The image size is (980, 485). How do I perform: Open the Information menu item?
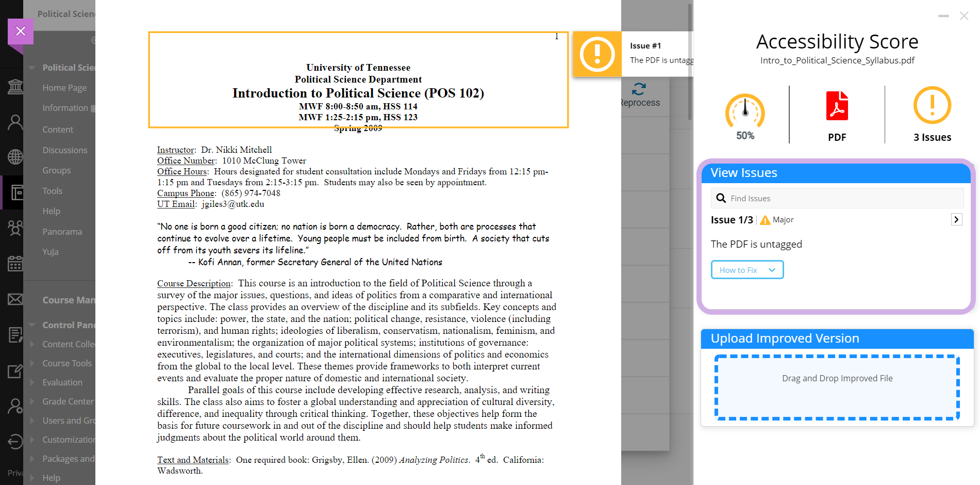pyautogui.click(x=65, y=108)
